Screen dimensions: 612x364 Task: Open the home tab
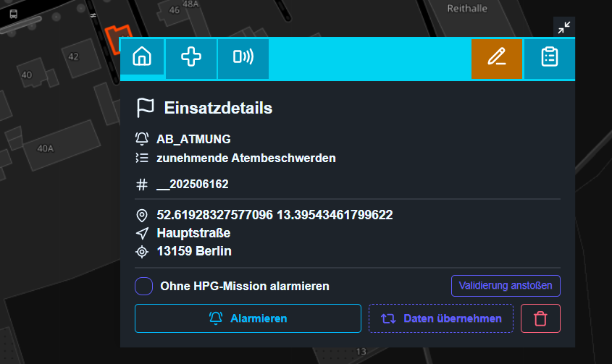(x=142, y=59)
